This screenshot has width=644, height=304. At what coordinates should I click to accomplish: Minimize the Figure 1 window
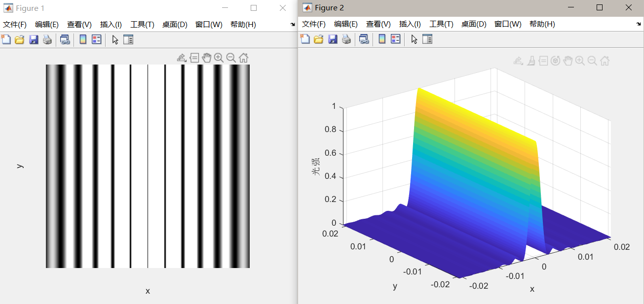[x=225, y=8]
